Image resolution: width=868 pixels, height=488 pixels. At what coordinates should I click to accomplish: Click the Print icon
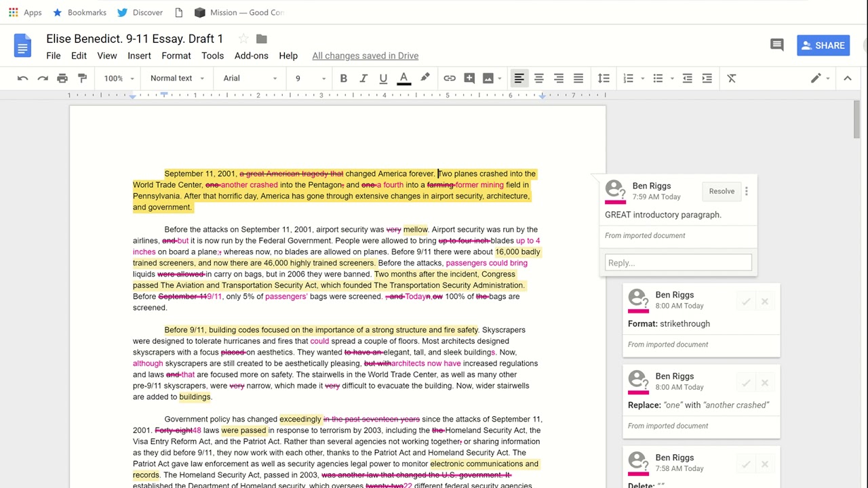(62, 79)
